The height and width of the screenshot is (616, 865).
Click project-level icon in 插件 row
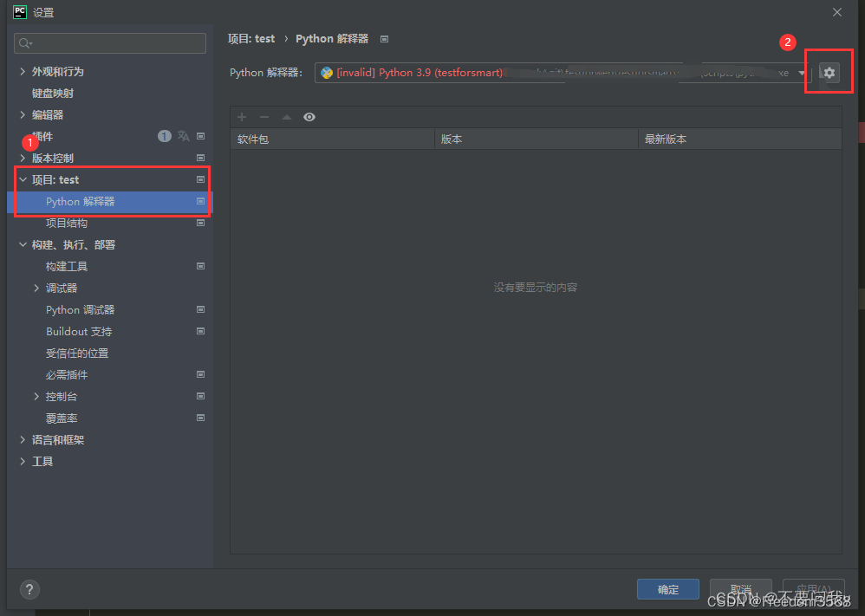coord(201,136)
